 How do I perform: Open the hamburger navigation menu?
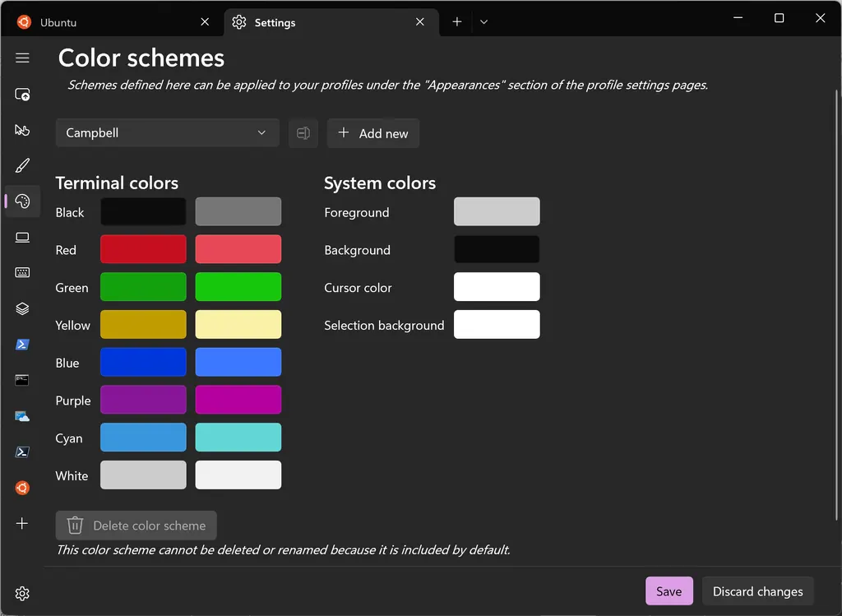click(22, 58)
